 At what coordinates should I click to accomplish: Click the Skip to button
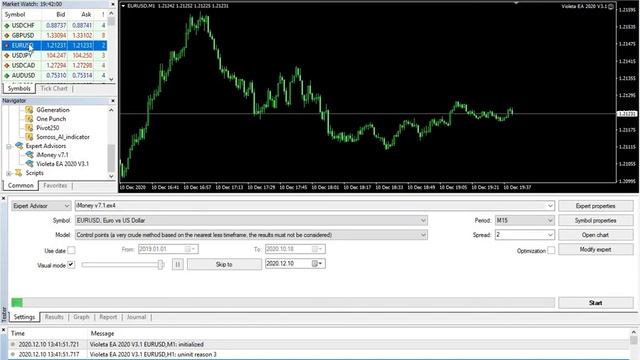224,264
